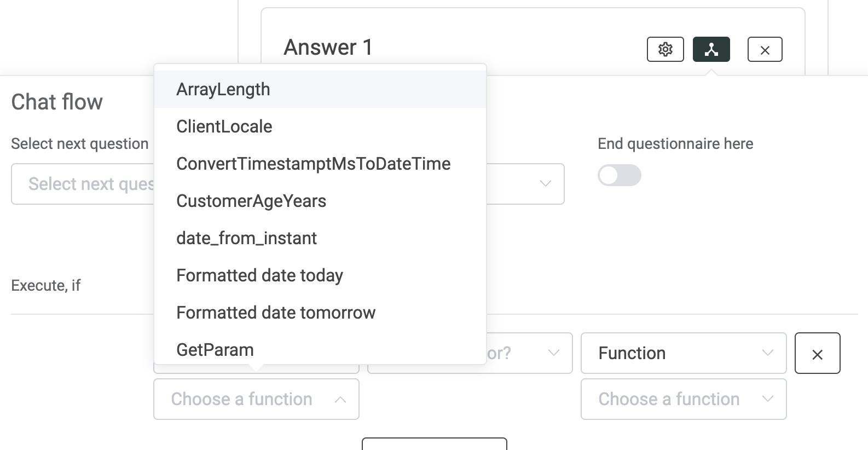Click the X button beside the Function dropdown
The width and height of the screenshot is (868, 450).
pyautogui.click(x=817, y=353)
